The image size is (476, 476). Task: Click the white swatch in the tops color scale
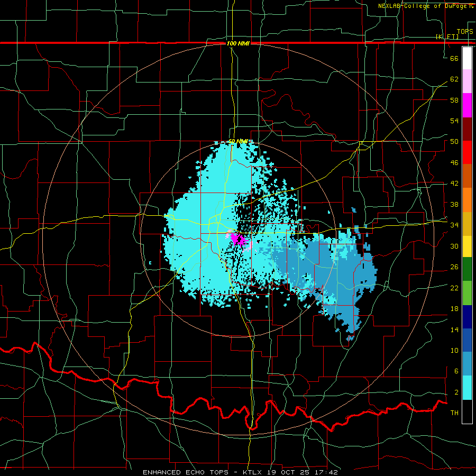point(467,58)
